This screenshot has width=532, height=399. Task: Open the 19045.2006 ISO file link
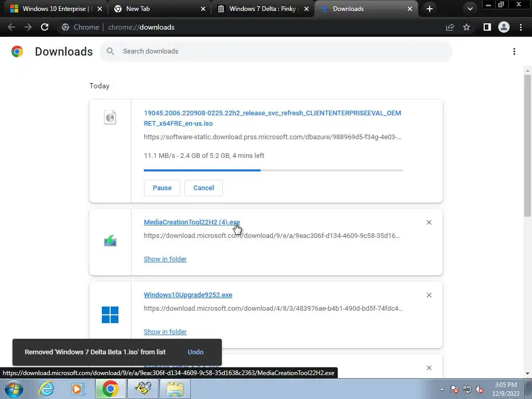272,118
